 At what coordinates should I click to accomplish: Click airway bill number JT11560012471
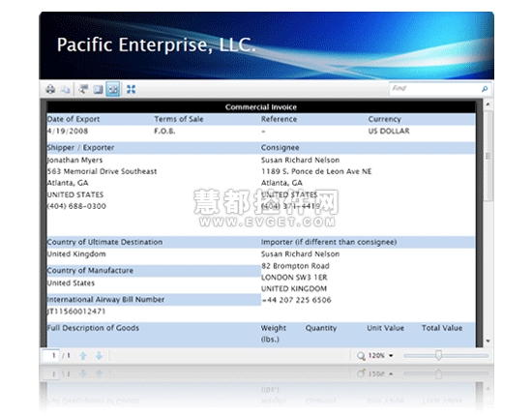(x=76, y=312)
